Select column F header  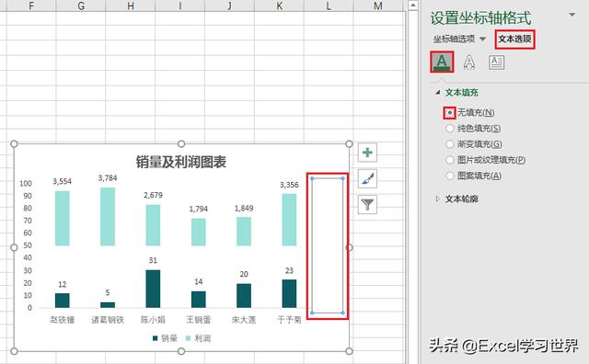pyautogui.click(x=31, y=6)
